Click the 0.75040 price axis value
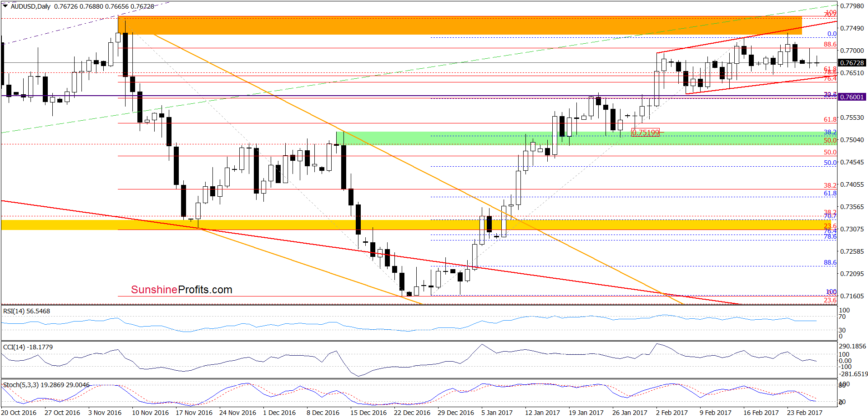 coord(852,140)
